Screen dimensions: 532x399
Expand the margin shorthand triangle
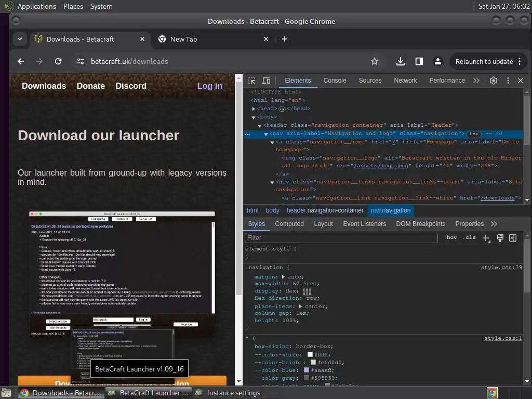click(x=283, y=277)
